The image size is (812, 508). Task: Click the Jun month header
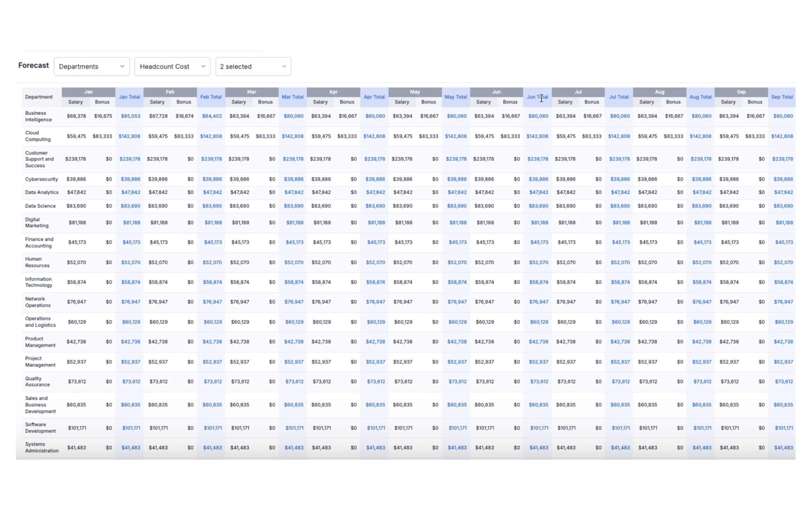(x=497, y=92)
